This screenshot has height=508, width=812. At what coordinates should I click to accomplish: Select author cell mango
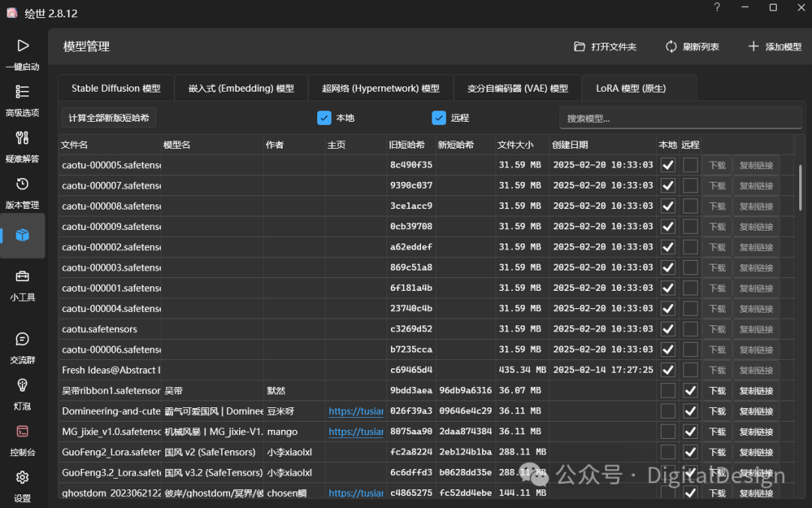tap(282, 431)
